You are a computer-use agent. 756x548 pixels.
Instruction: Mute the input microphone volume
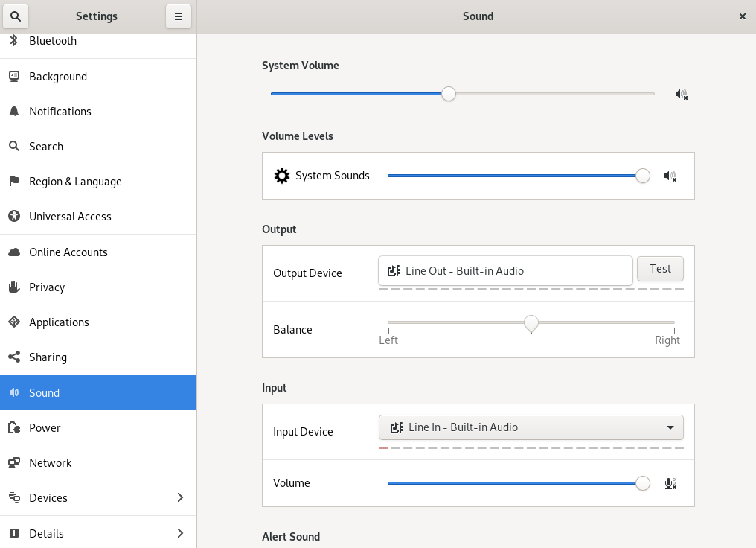[670, 484]
